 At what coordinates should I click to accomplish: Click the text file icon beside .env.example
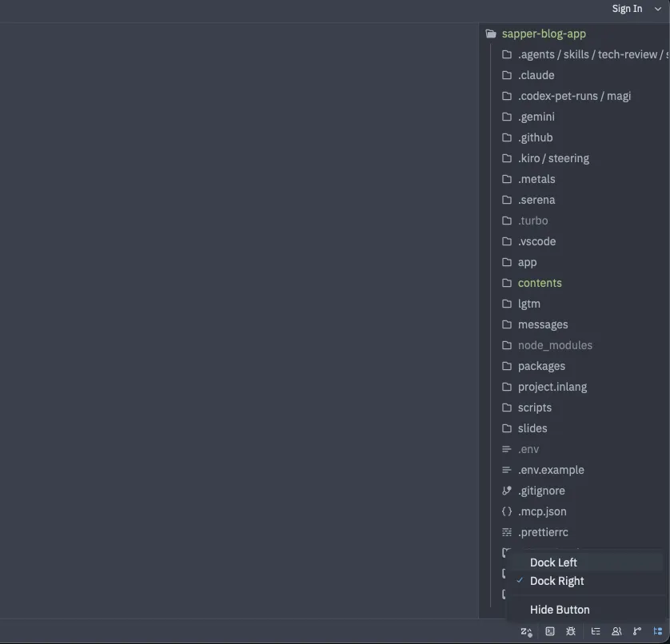coord(507,470)
